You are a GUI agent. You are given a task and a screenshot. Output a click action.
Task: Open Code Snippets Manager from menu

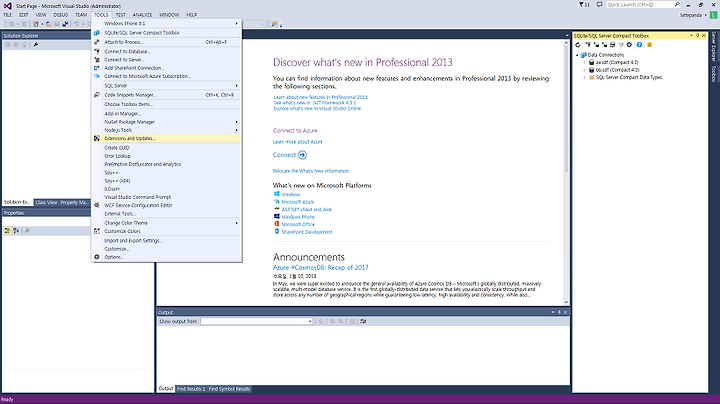point(167,95)
